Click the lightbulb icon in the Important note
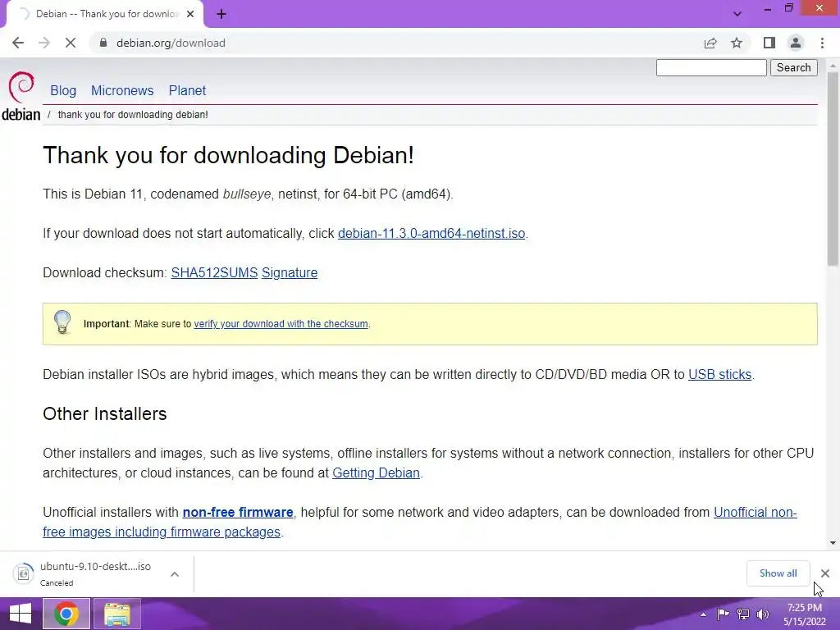840x630 pixels. tap(62, 322)
